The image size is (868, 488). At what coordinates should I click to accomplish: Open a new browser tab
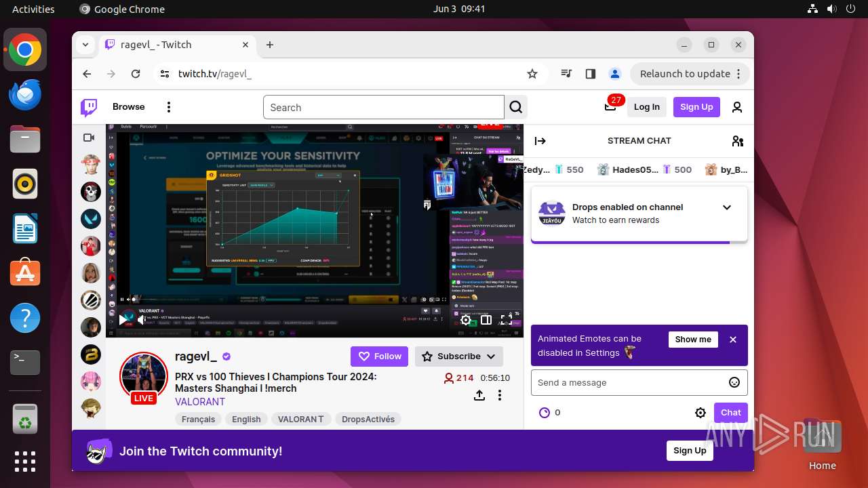click(270, 45)
